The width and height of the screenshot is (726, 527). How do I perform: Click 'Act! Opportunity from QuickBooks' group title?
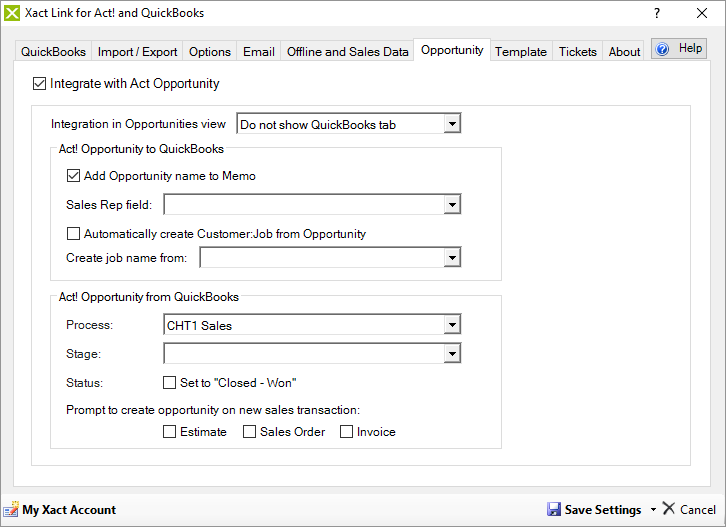(x=149, y=297)
